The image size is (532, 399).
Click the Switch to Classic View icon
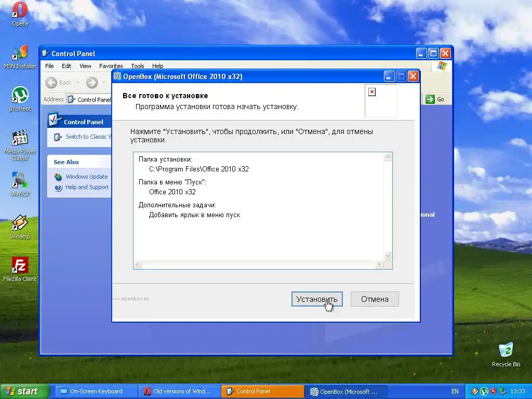point(58,137)
